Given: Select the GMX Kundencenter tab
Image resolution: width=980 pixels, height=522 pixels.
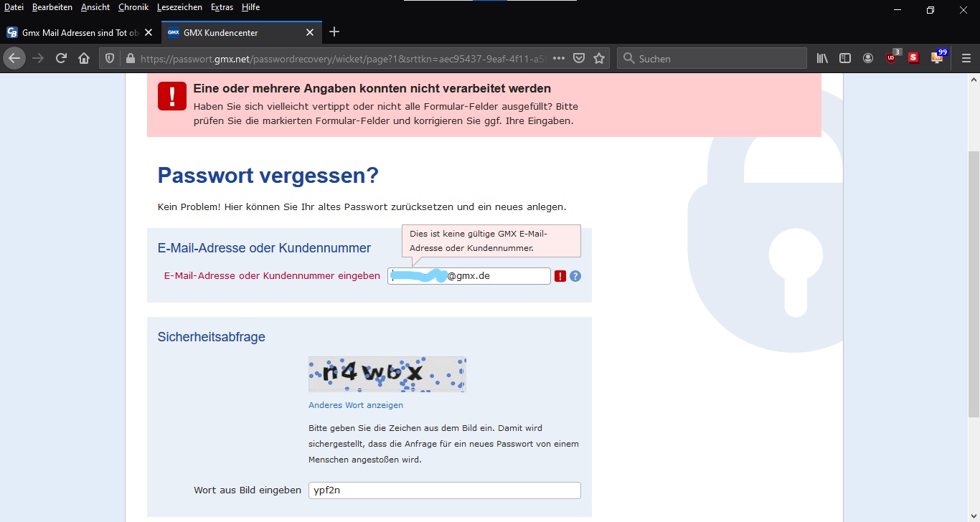Looking at the screenshot, I should [x=241, y=32].
